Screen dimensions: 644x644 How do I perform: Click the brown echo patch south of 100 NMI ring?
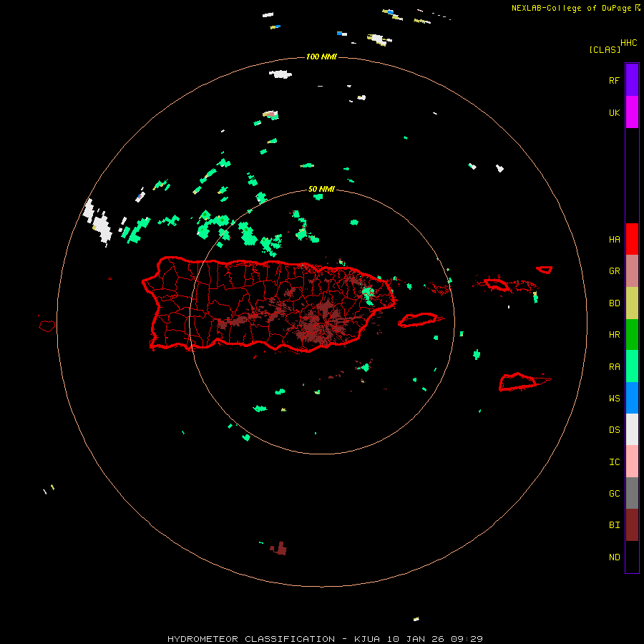[x=279, y=549]
